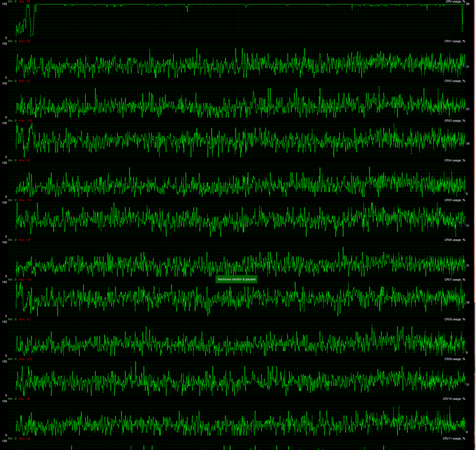The image size is (476, 450).
Task: Click the "CPU2 usage, %" graph label
Action: [x=455, y=81]
